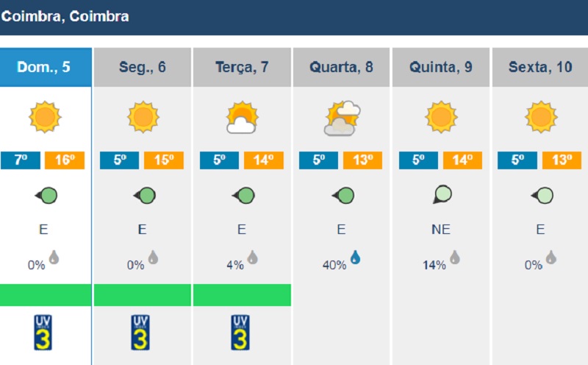Select the Quarta, 8 day tab

click(341, 67)
